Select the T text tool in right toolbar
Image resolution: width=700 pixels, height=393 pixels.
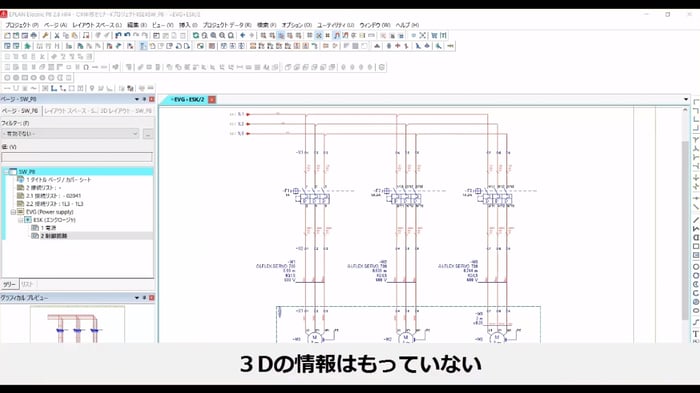(x=696, y=334)
